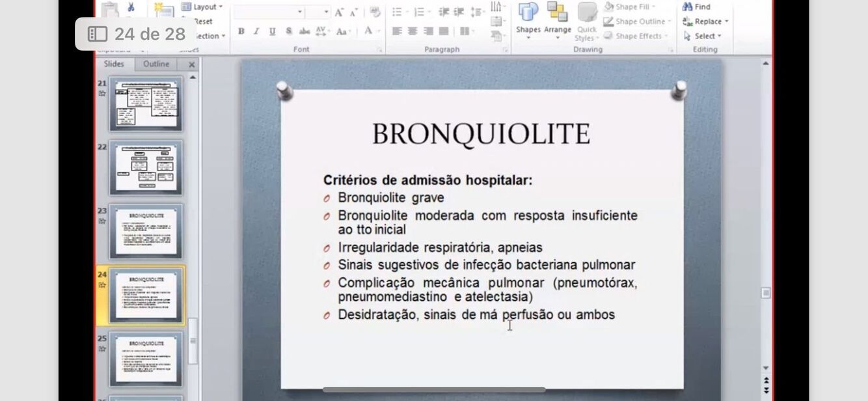
Task: Click the New Slide icon
Action: coord(164,9)
